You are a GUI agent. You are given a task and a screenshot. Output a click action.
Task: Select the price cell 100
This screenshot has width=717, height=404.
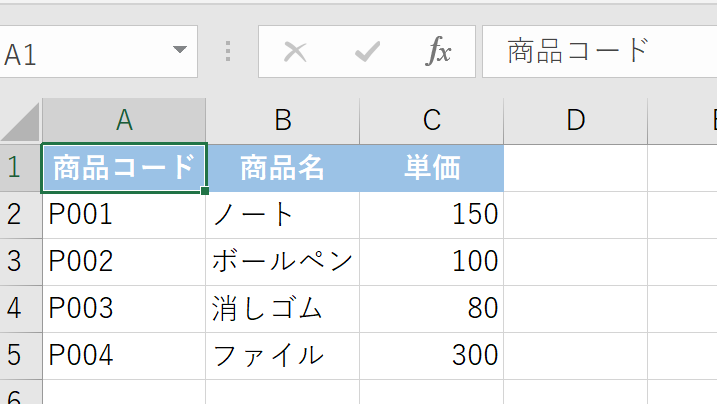coord(432,262)
